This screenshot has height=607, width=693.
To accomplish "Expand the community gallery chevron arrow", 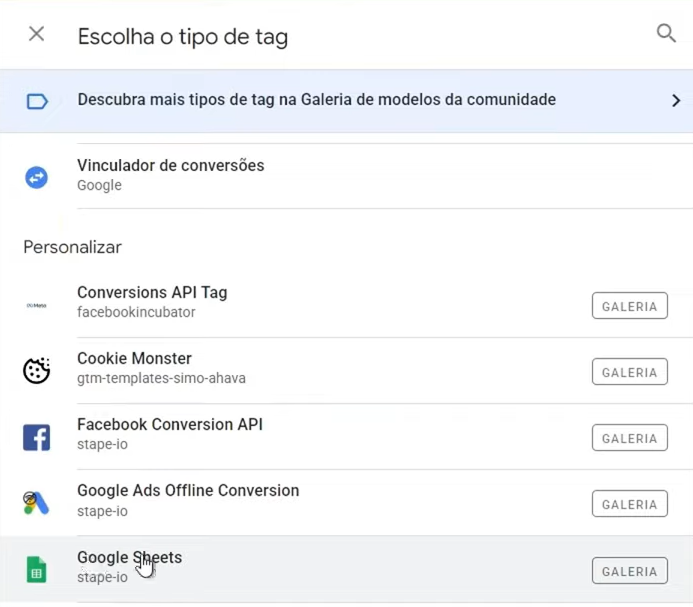I will tap(676, 101).
